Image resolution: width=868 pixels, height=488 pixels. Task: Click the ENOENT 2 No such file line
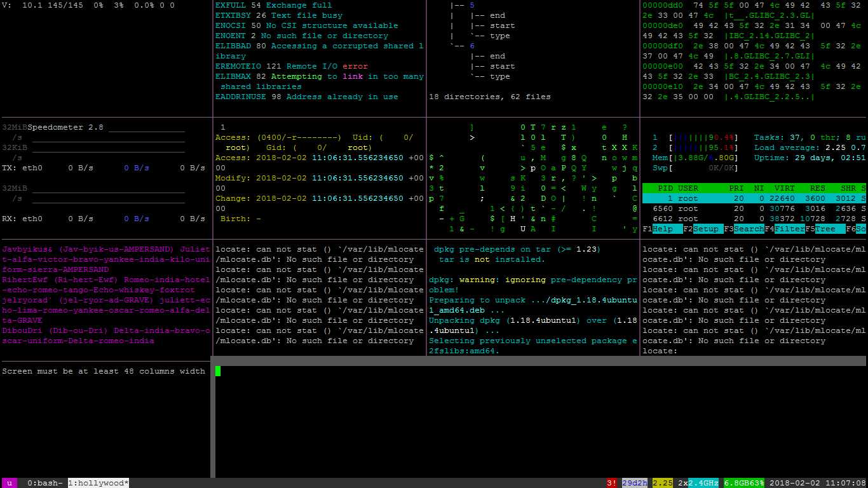pyautogui.click(x=302, y=36)
